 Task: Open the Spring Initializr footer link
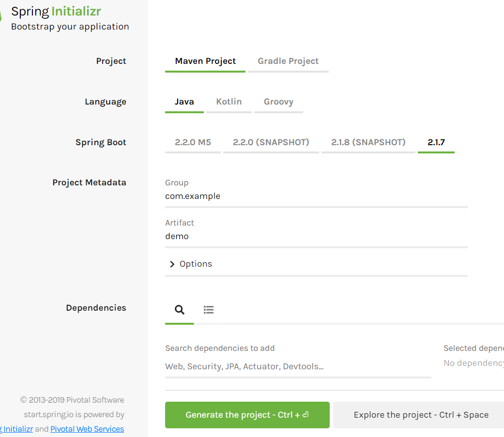pyautogui.click(x=17, y=429)
